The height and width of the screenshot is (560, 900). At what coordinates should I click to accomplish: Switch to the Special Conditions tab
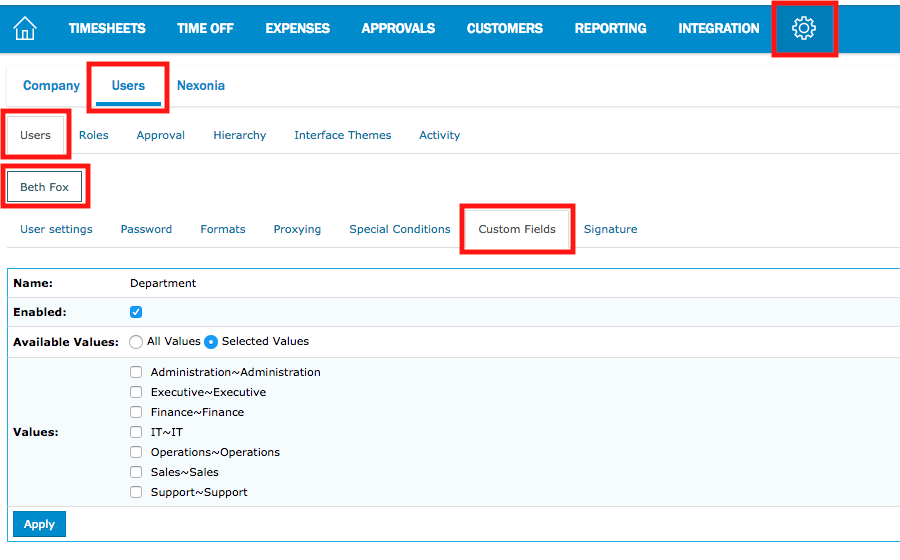(399, 229)
